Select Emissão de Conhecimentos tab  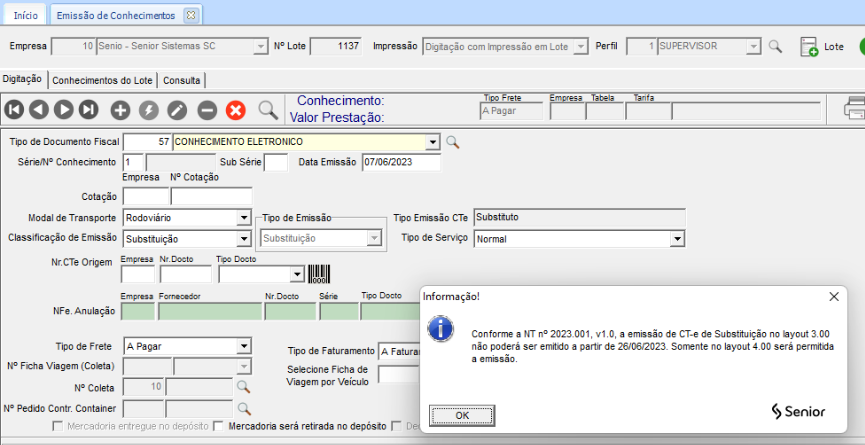116,15
